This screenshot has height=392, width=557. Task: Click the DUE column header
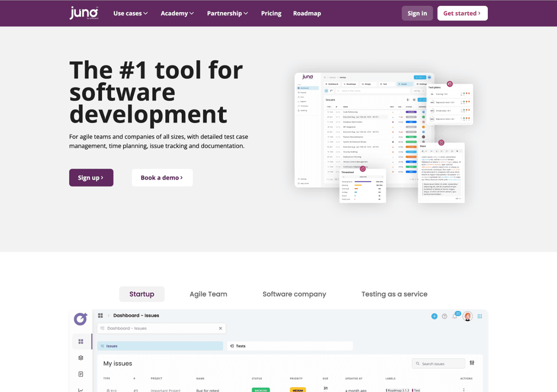click(x=325, y=378)
